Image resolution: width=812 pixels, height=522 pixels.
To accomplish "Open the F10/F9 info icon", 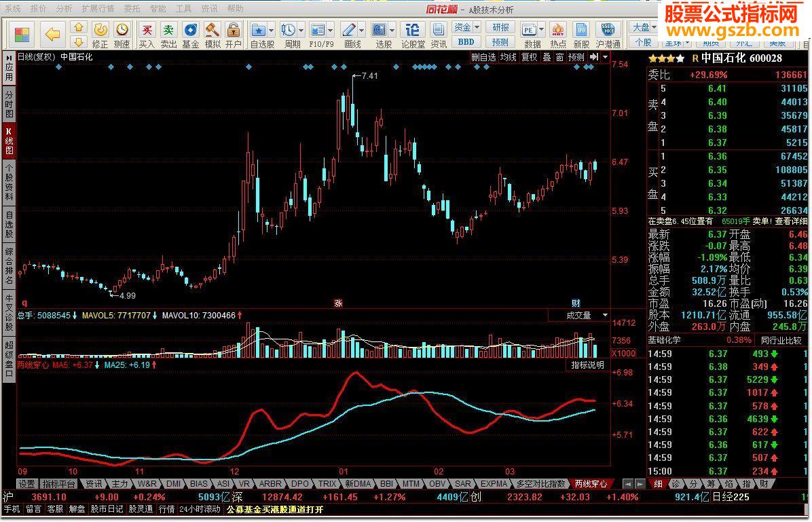I will pos(318,30).
